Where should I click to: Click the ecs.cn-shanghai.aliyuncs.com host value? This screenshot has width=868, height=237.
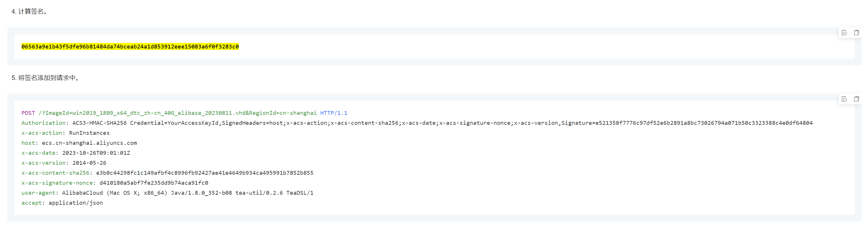pos(89,143)
